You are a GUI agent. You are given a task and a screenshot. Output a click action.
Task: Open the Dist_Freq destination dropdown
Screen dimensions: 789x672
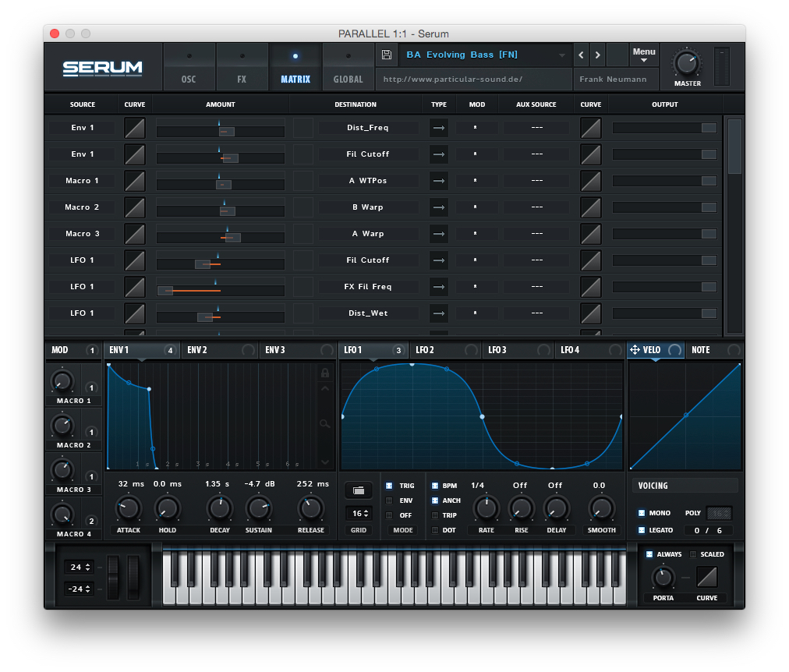[368, 128]
